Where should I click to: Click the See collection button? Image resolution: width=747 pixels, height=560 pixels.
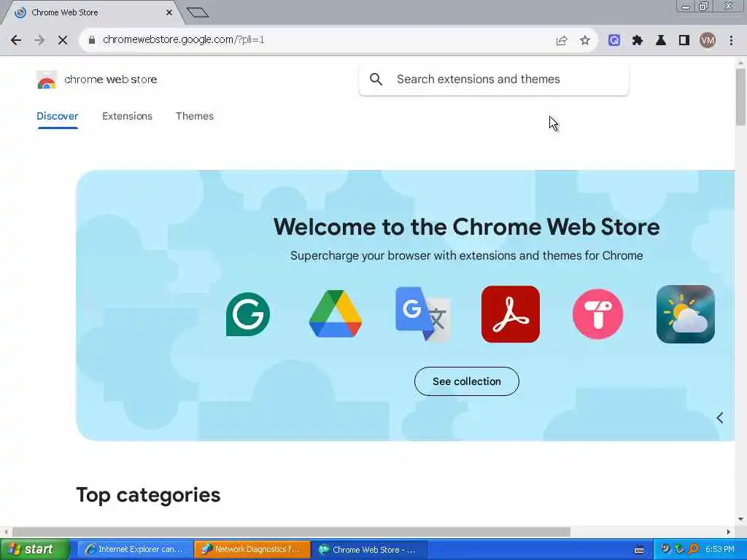(x=466, y=381)
